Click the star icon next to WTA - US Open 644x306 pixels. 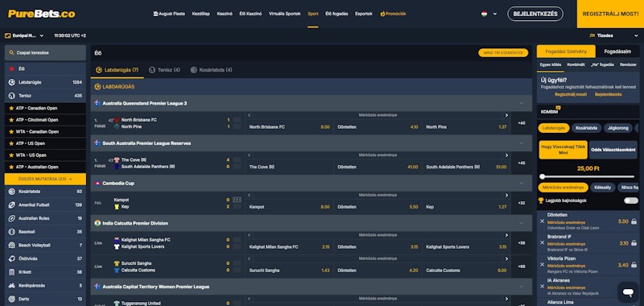(x=11, y=155)
